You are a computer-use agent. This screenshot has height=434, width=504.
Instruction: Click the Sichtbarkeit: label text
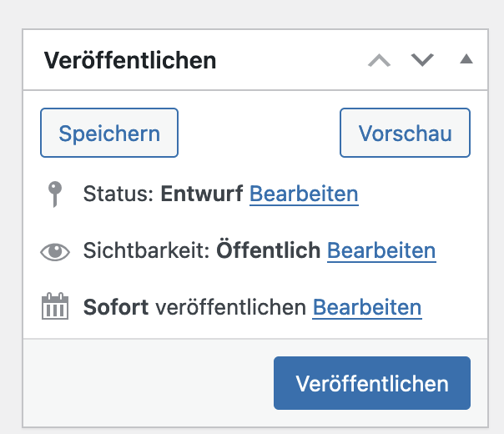pyautogui.click(x=147, y=250)
